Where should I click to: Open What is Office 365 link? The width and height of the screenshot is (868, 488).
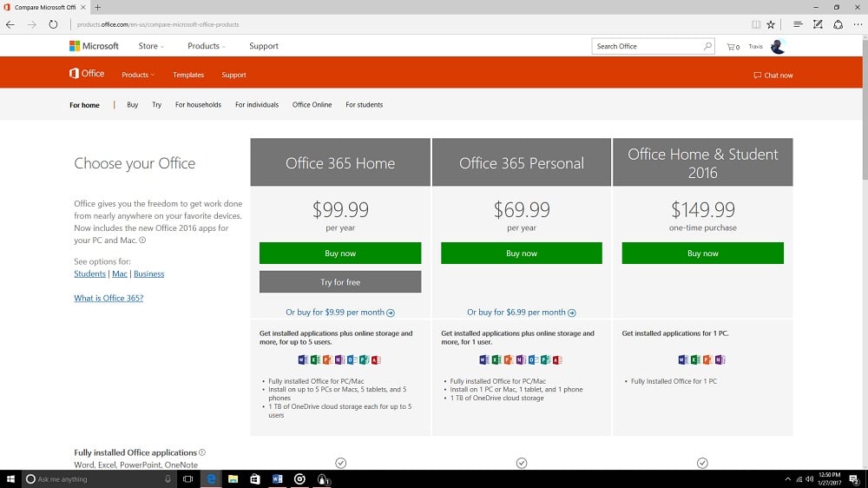[x=108, y=298]
